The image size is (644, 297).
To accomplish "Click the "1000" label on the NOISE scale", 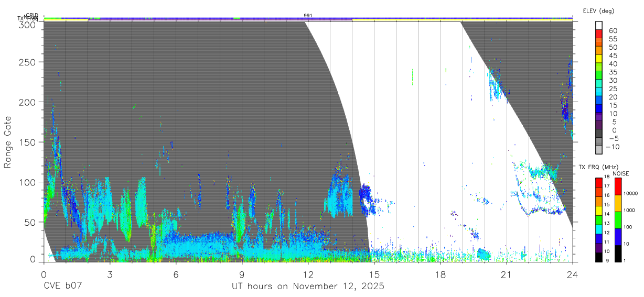I will click(630, 210).
